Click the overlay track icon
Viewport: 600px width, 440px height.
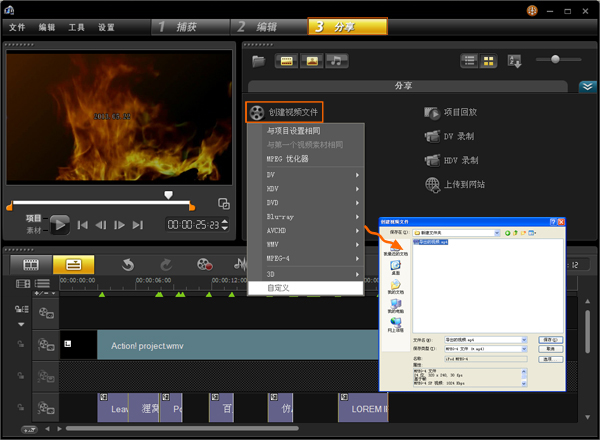[x=46, y=345]
